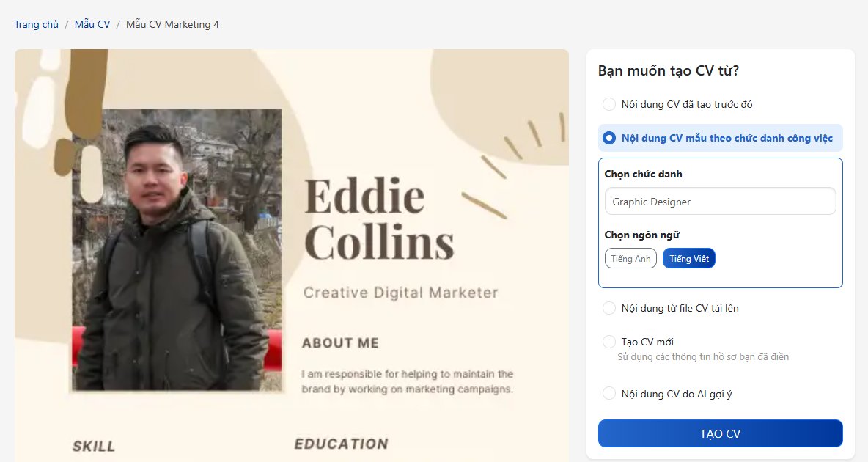Click the Graphic Designer job title field
The height and width of the screenshot is (462, 868).
720,202
